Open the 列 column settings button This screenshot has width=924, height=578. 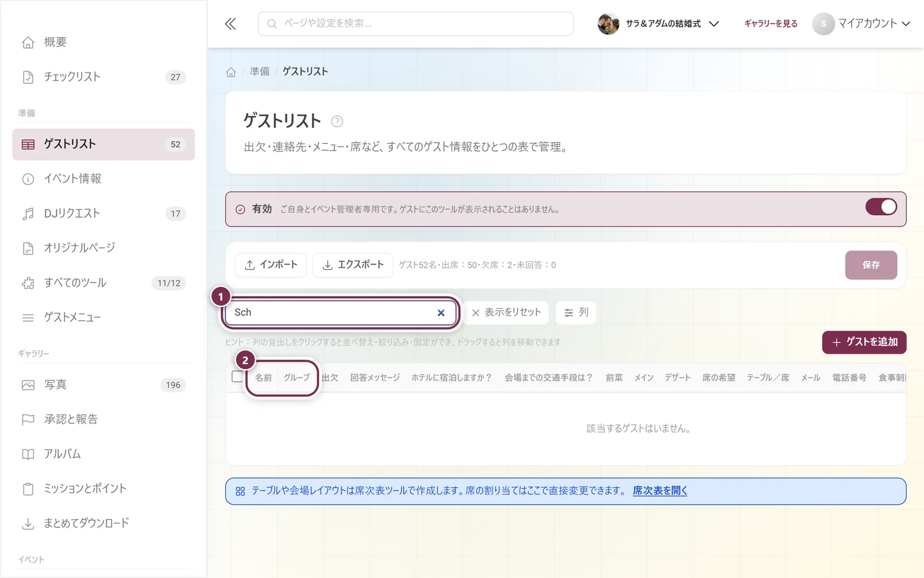(x=576, y=313)
